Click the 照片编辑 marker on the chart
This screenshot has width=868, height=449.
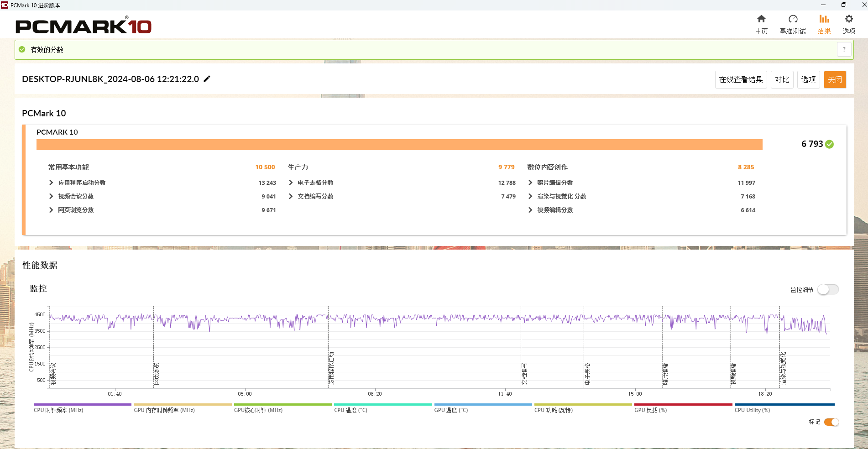665,374
